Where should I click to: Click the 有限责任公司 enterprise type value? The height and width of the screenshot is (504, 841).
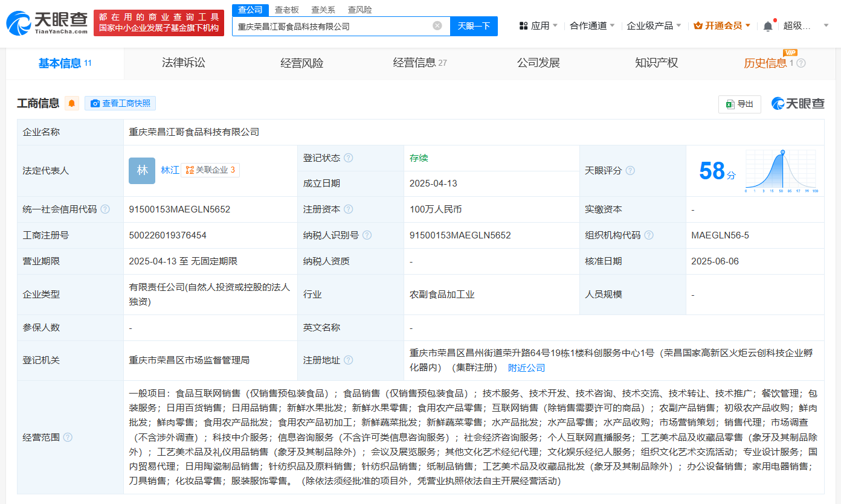pyautogui.click(x=210, y=295)
